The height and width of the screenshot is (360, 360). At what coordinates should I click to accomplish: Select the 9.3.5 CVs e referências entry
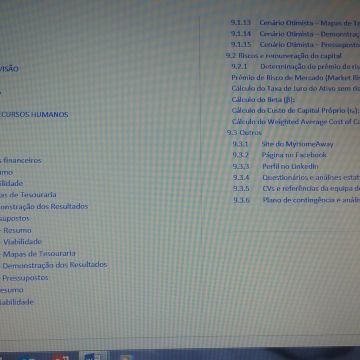pyautogui.click(x=296, y=188)
